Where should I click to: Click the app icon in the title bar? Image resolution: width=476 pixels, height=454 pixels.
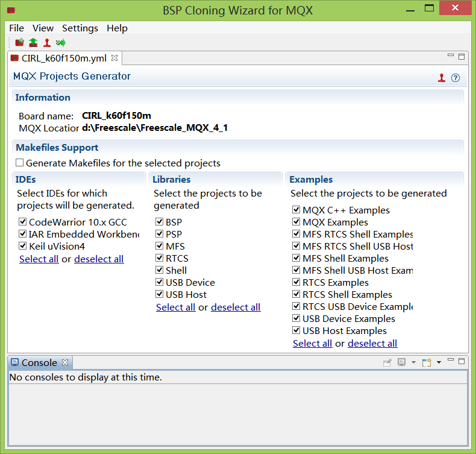pos(11,10)
